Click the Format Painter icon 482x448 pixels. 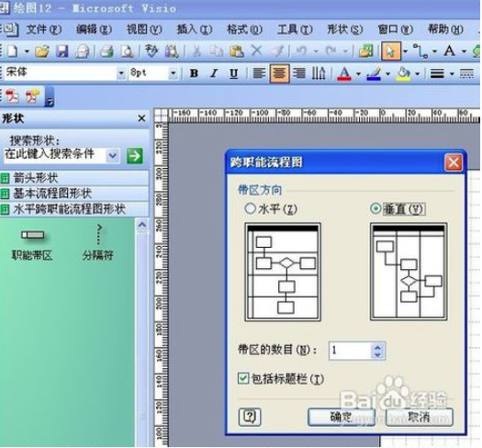point(277,51)
